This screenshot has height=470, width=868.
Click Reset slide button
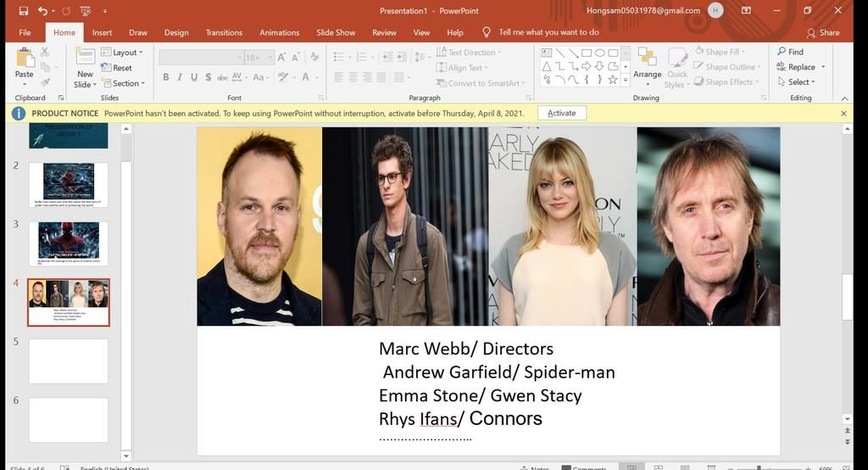[117, 68]
